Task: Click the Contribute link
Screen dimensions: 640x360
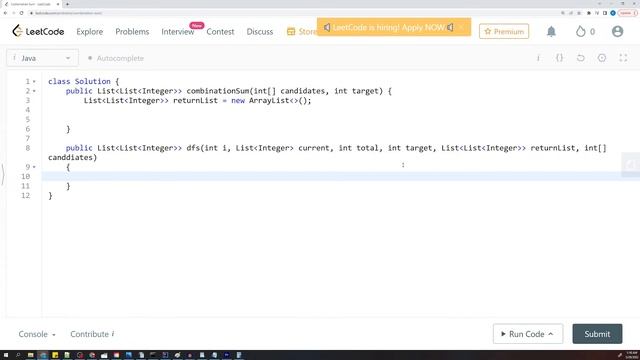Action: click(x=92, y=334)
